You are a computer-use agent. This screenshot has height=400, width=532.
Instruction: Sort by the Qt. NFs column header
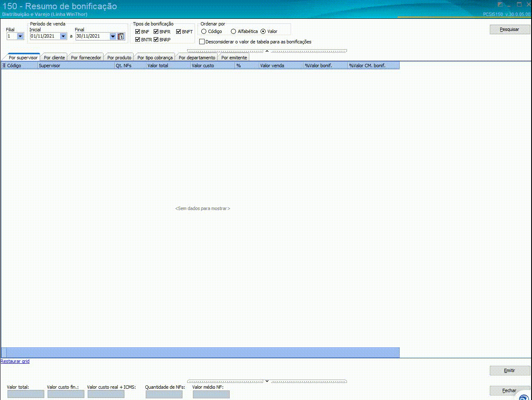click(x=130, y=66)
